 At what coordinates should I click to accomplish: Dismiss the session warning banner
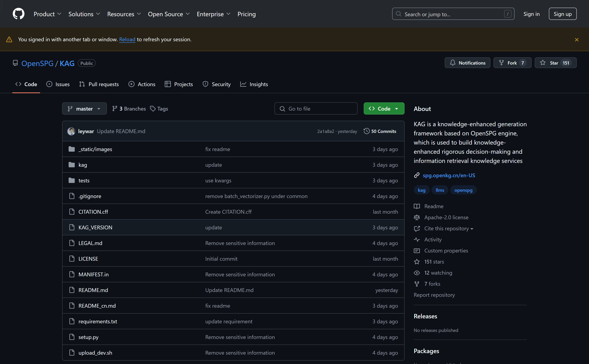click(576, 40)
